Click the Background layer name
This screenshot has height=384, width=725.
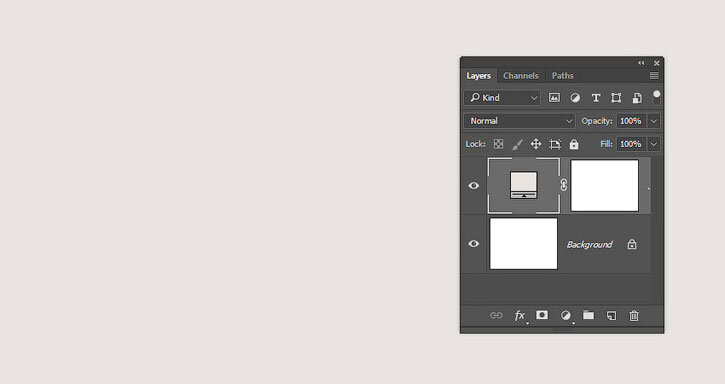pyautogui.click(x=590, y=244)
